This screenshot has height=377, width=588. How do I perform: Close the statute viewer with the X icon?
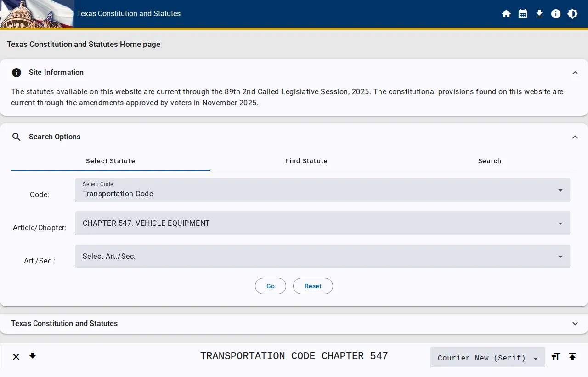(x=16, y=357)
